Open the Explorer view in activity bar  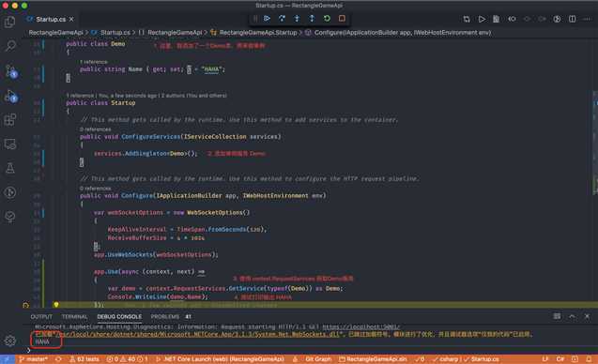(x=10, y=22)
